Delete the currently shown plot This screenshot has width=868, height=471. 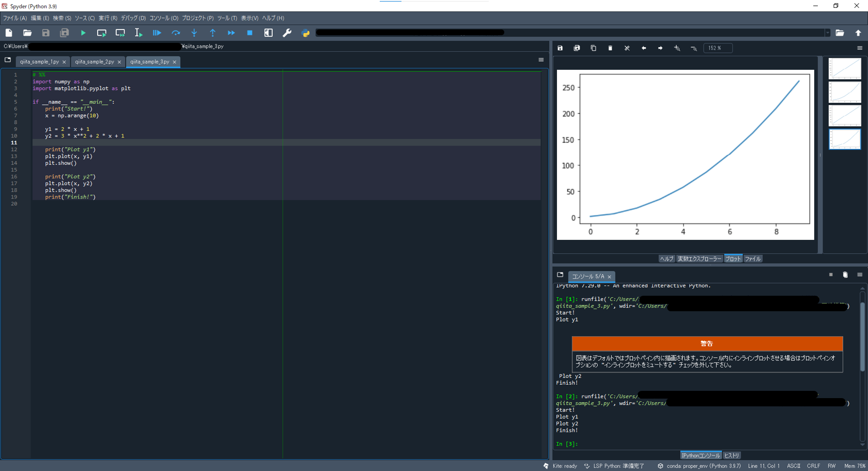610,48
